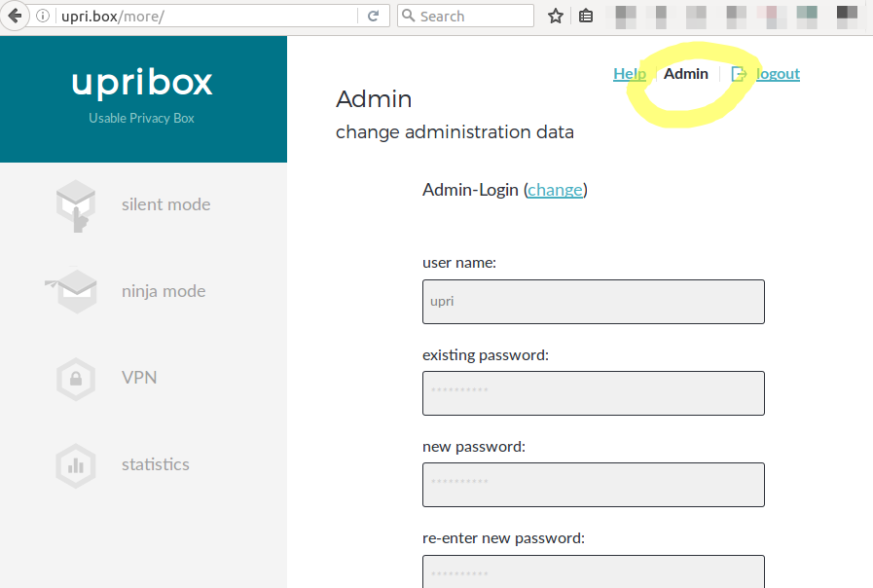Switch to ninja mode section

coord(164,291)
